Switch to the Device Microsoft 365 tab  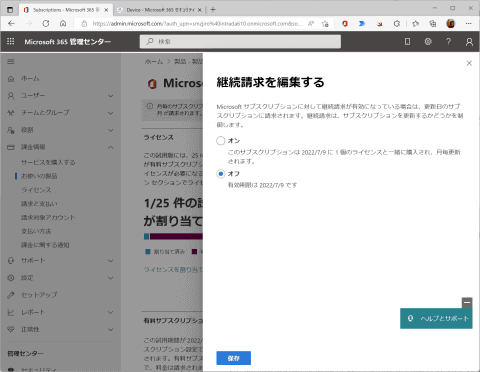(159, 10)
